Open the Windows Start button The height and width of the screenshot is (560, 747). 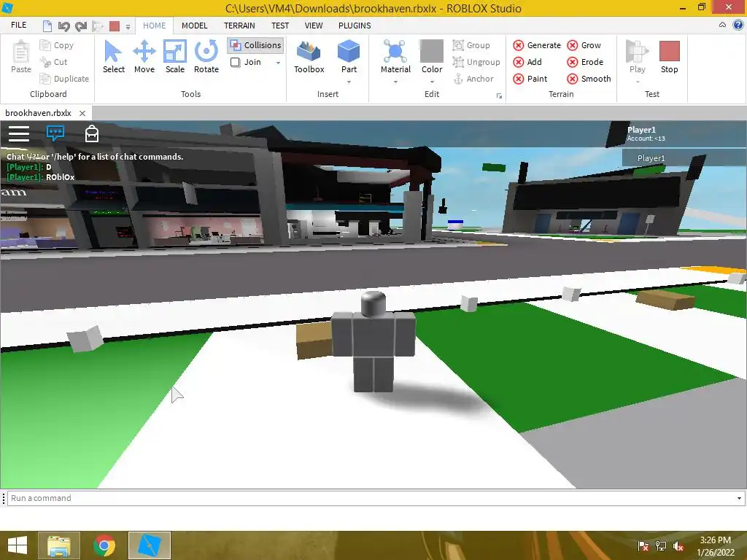pos(18,545)
